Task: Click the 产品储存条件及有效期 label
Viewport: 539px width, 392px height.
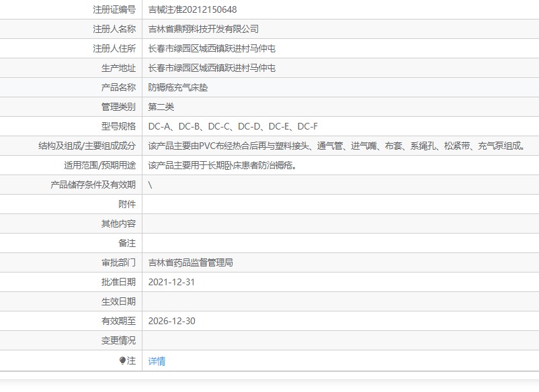Action: (93, 185)
